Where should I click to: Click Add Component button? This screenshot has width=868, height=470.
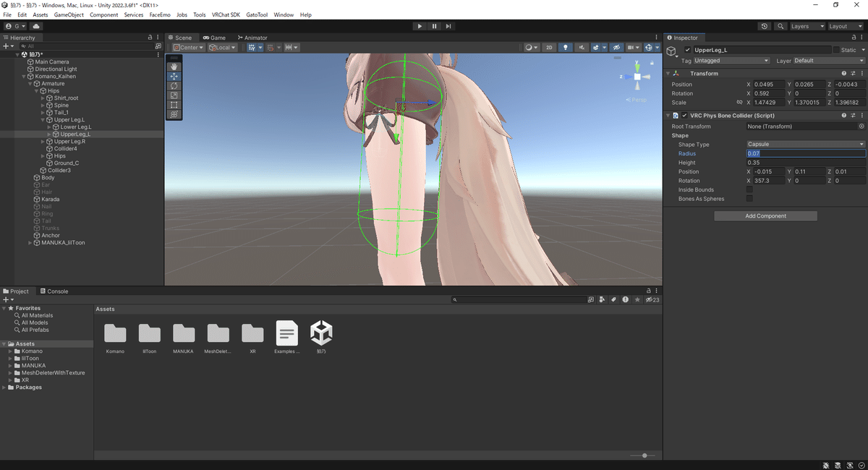pos(765,216)
